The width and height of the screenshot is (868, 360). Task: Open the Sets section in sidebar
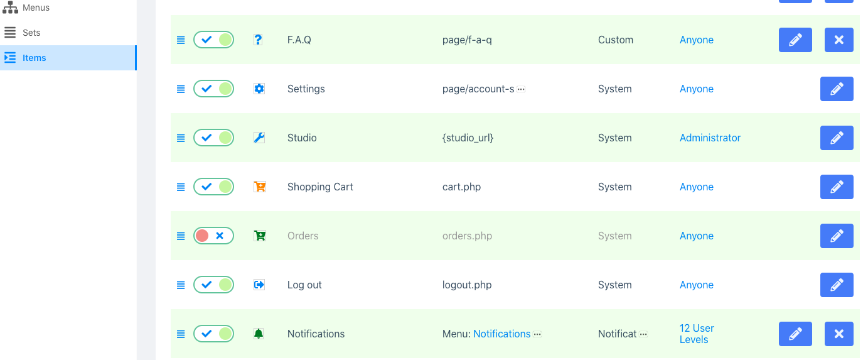pyautogui.click(x=31, y=33)
